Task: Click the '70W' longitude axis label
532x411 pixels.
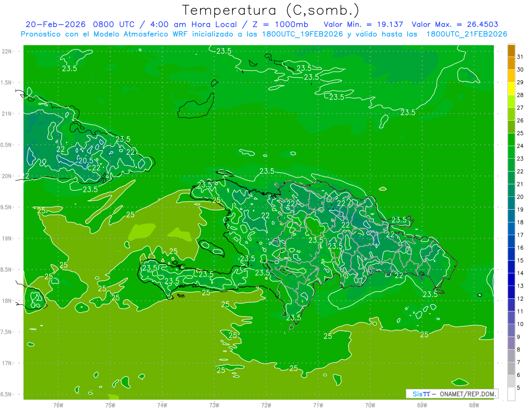Action: pos(370,405)
